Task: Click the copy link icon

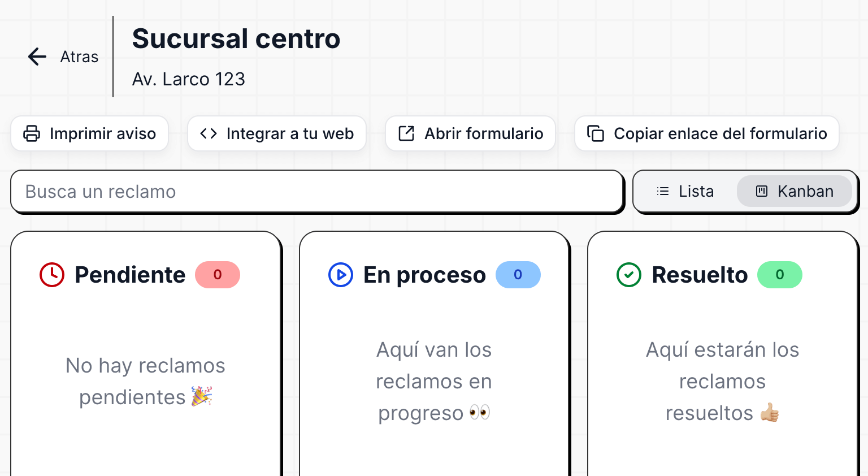Action: pyautogui.click(x=596, y=133)
